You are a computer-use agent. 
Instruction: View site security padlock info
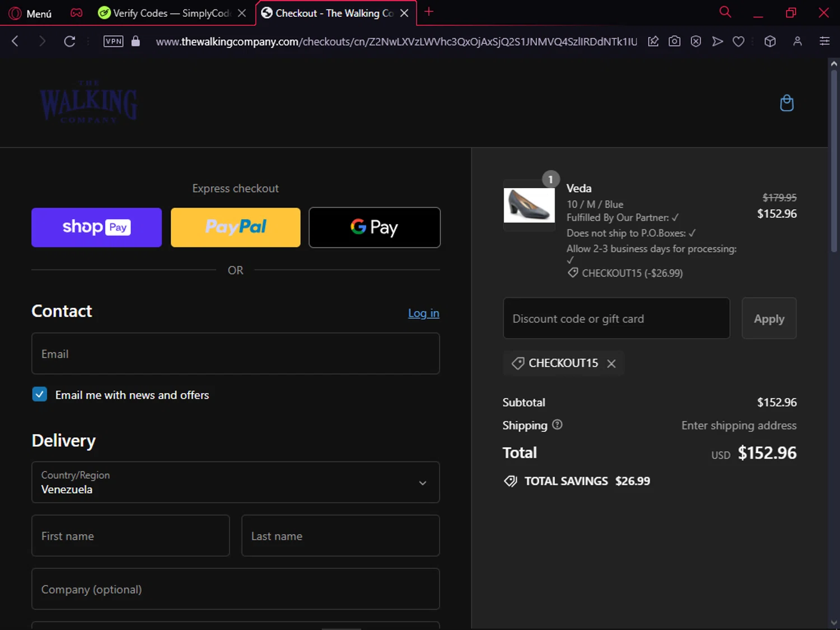[136, 41]
